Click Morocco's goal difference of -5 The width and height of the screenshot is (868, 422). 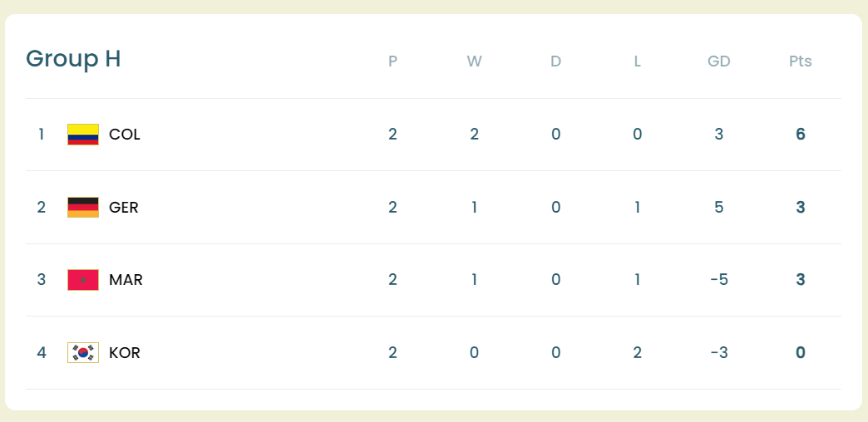pos(719,280)
